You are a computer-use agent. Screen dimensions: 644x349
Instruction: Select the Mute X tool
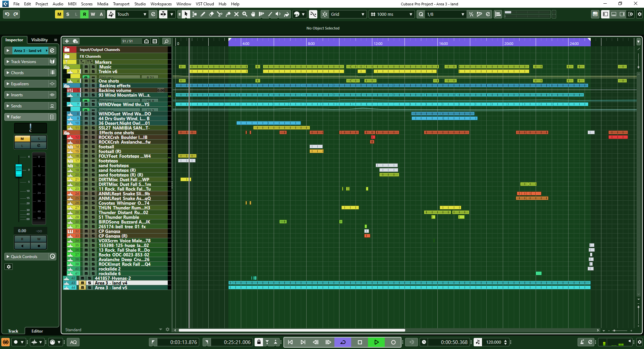click(x=236, y=14)
